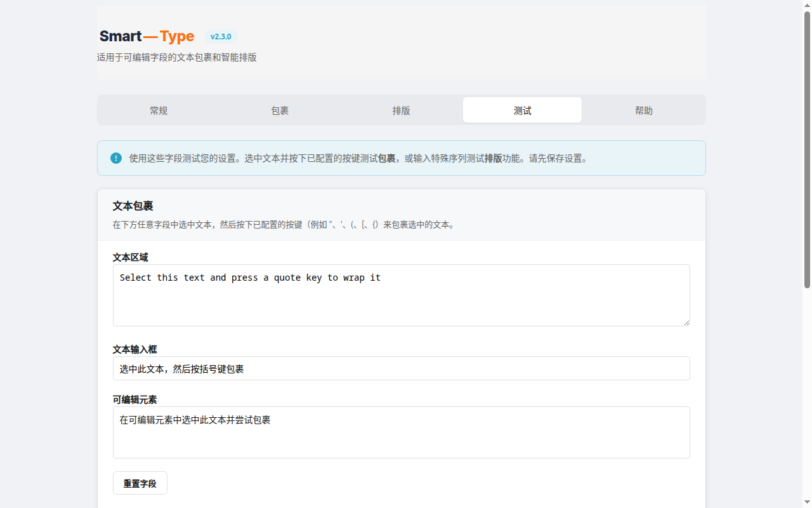Screen dimensions: 812x508
Task: Switch to the 常规 tab
Action: pyautogui.click(x=159, y=110)
